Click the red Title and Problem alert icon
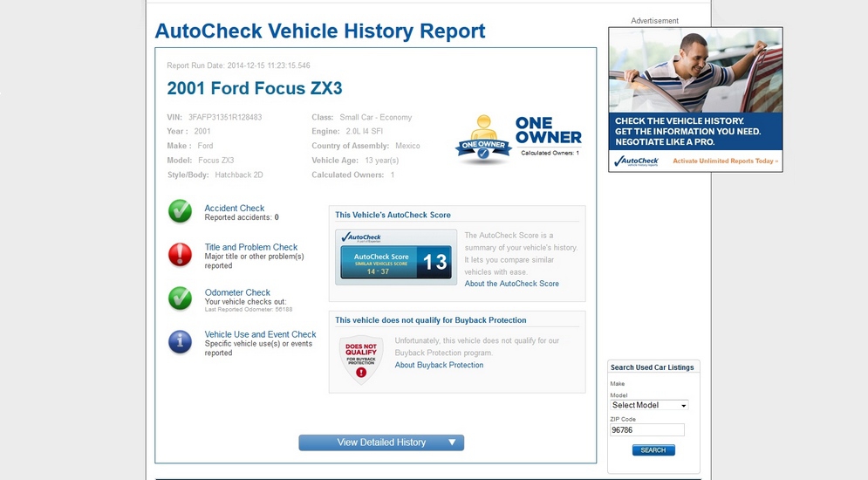The width and height of the screenshot is (868, 480). point(180,254)
